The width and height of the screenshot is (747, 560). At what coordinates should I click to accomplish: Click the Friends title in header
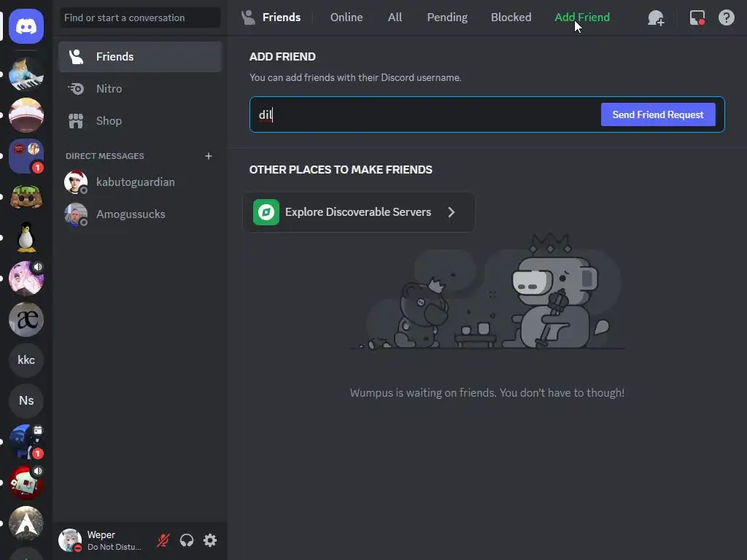coord(282,17)
